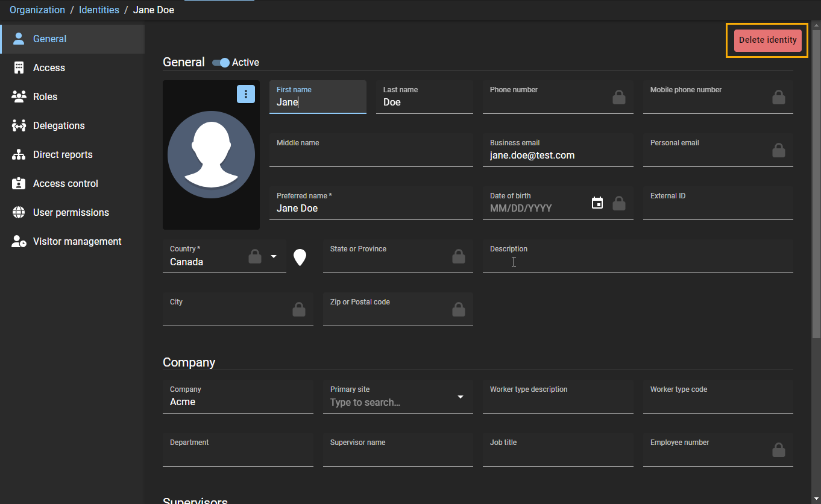
Task: Click the General person icon in sidebar
Action: pyautogui.click(x=19, y=39)
